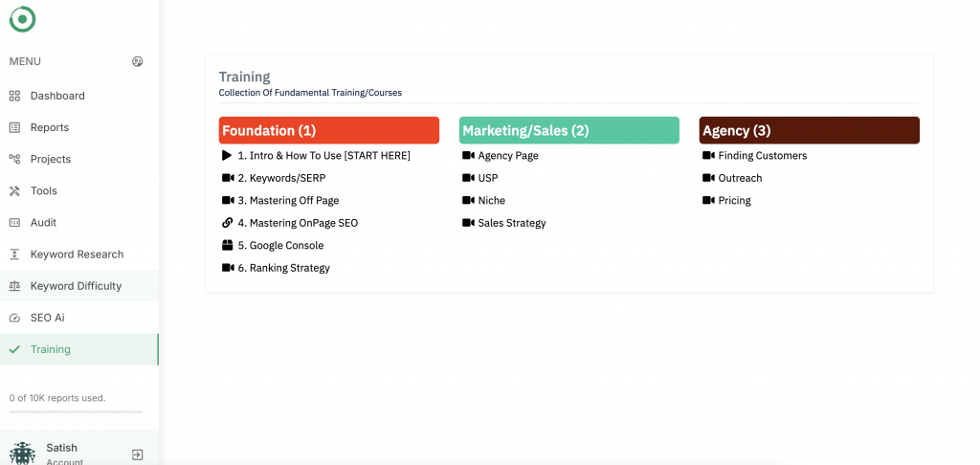Open the 3. Mastering Off Page lesson
The image size is (980, 465).
point(288,201)
